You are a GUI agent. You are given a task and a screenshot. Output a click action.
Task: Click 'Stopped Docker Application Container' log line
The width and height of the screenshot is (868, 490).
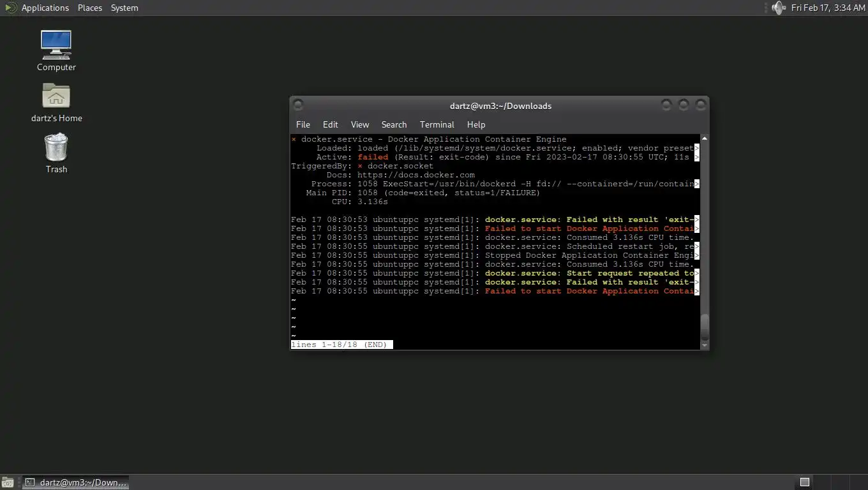point(495,255)
